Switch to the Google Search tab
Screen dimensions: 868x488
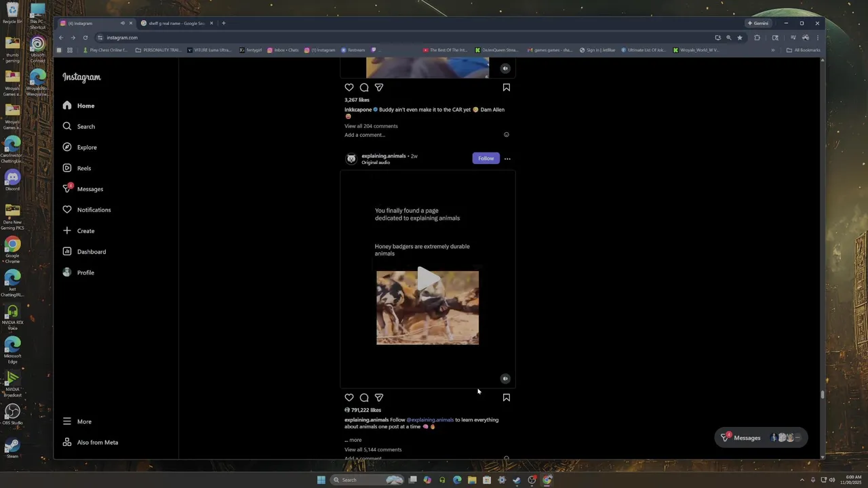pos(176,23)
